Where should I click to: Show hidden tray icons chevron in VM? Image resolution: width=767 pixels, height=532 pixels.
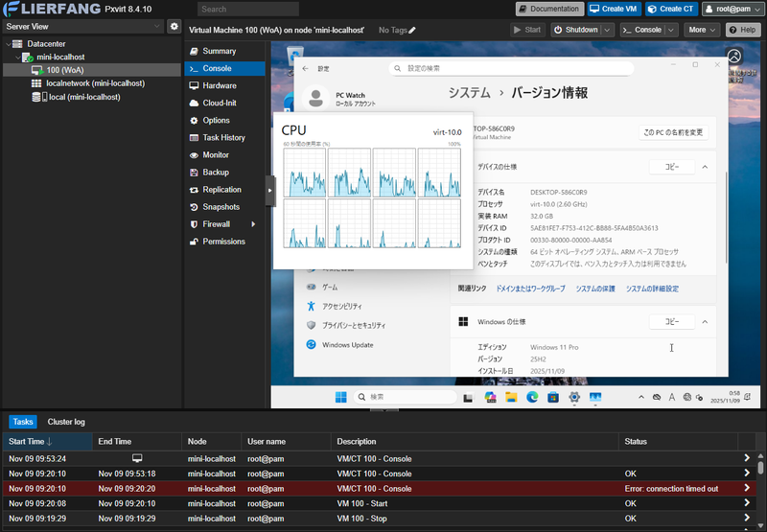[641, 397]
